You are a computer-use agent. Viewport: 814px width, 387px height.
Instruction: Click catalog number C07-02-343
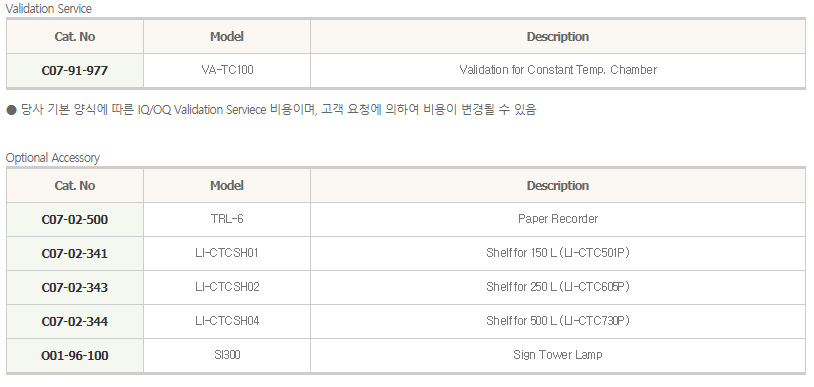click(75, 287)
